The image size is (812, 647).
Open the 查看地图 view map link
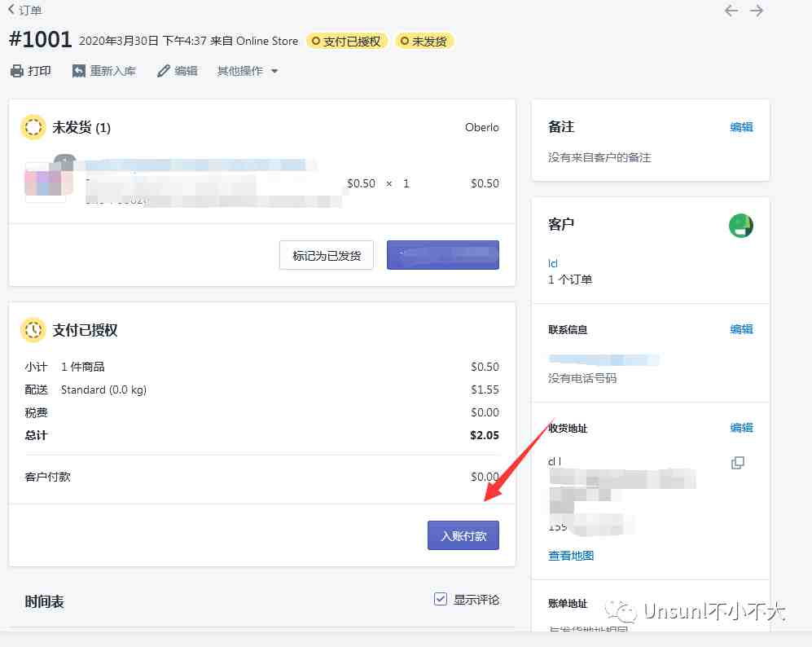[571, 555]
